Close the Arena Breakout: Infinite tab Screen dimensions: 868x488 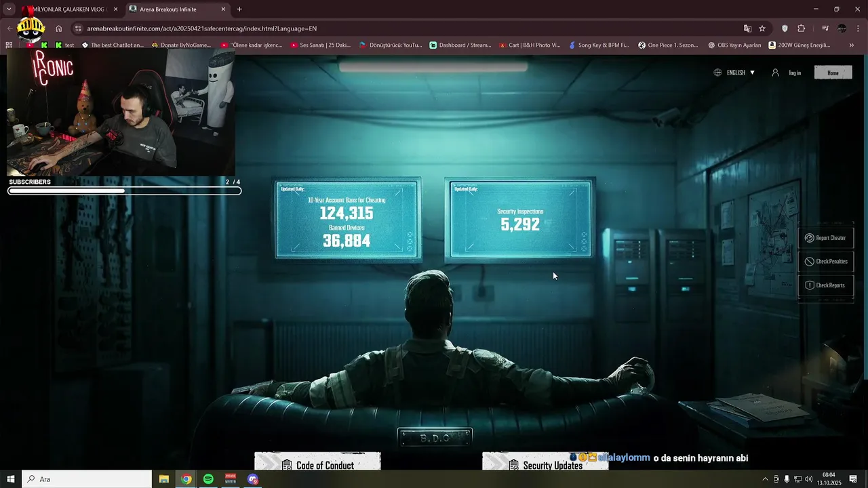pyautogui.click(x=223, y=9)
